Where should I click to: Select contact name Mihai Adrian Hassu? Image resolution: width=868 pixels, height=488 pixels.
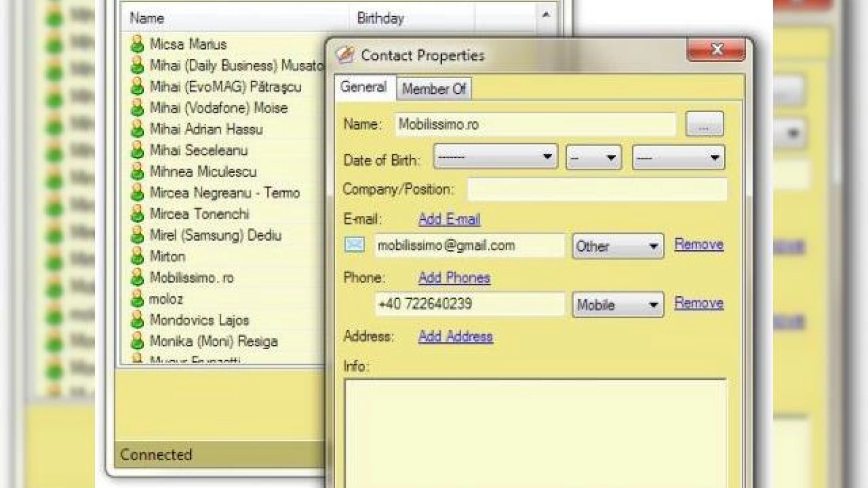206,129
